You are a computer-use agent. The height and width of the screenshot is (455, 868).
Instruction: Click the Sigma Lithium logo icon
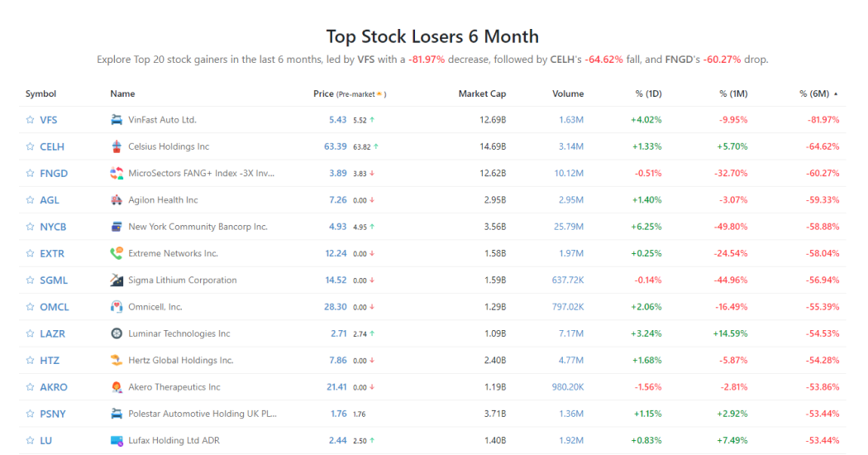pyautogui.click(x=117, y=280)
